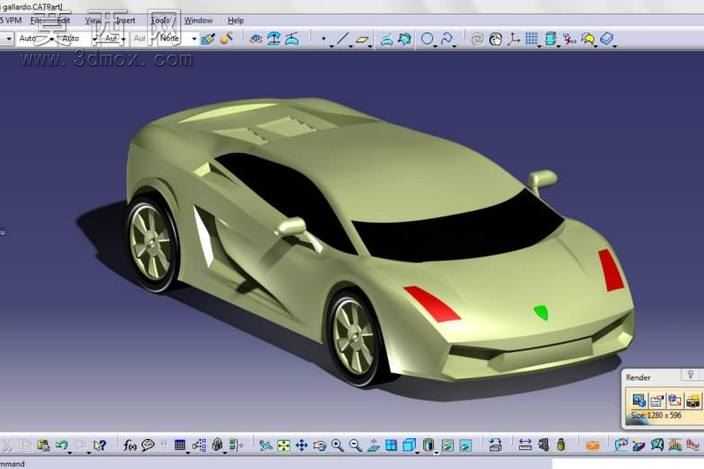Click the teal cylinder icon in top toolbar
Screen dimensions: 704x469
[x=551, y=39]
